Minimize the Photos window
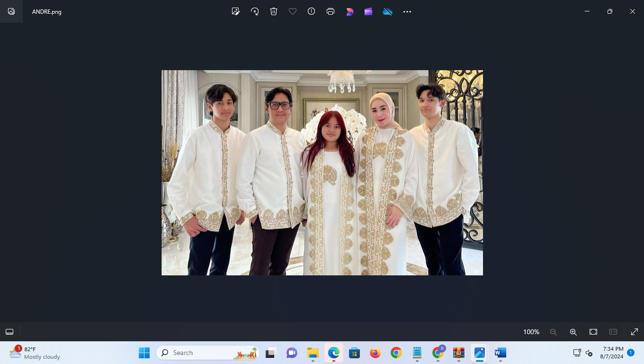 pyautogui.click(x=587, y=11)
